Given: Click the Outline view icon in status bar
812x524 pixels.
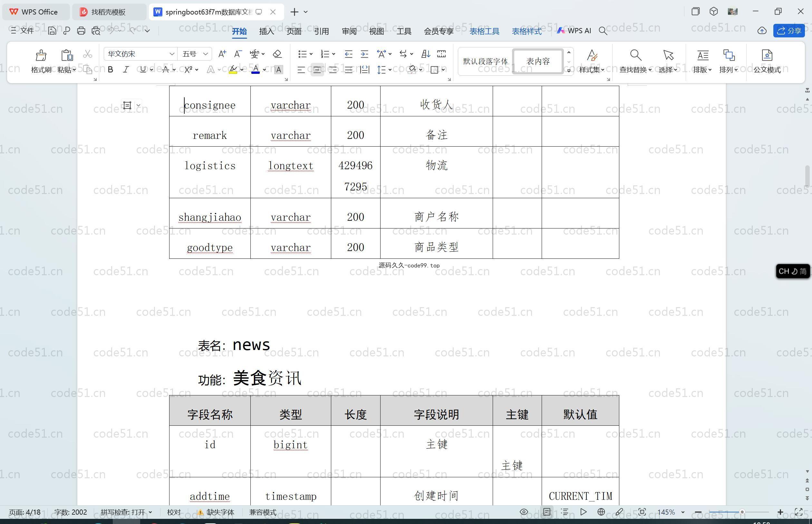Looking at the screenshot, I should [565, 512].
